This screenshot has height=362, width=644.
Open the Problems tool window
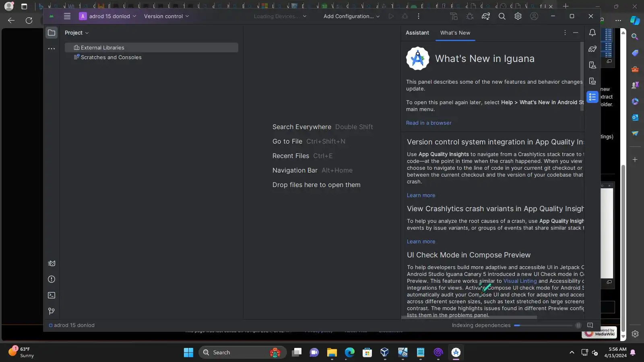52,279
